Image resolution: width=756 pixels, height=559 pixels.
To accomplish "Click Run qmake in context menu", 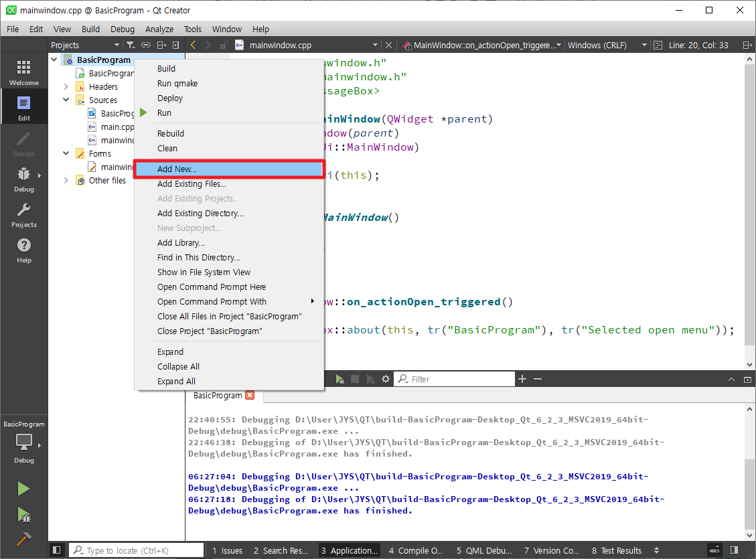I will coord(228,84).
